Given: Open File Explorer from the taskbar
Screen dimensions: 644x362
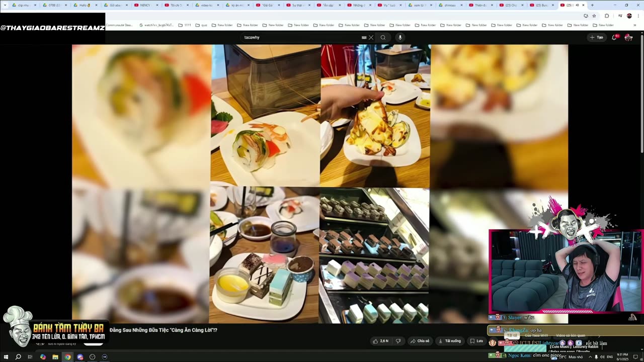Looking at the screenshot, I should click(55, 357).
